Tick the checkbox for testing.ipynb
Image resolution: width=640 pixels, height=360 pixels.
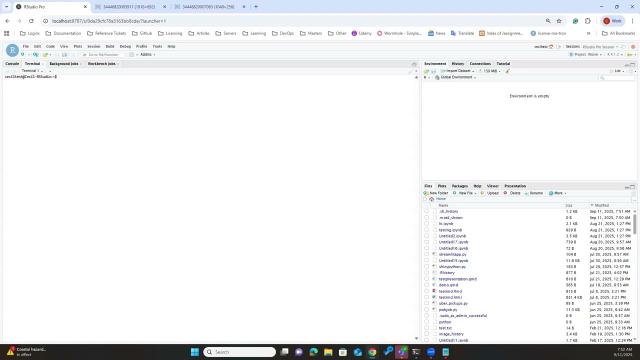[x=427, y=230]
